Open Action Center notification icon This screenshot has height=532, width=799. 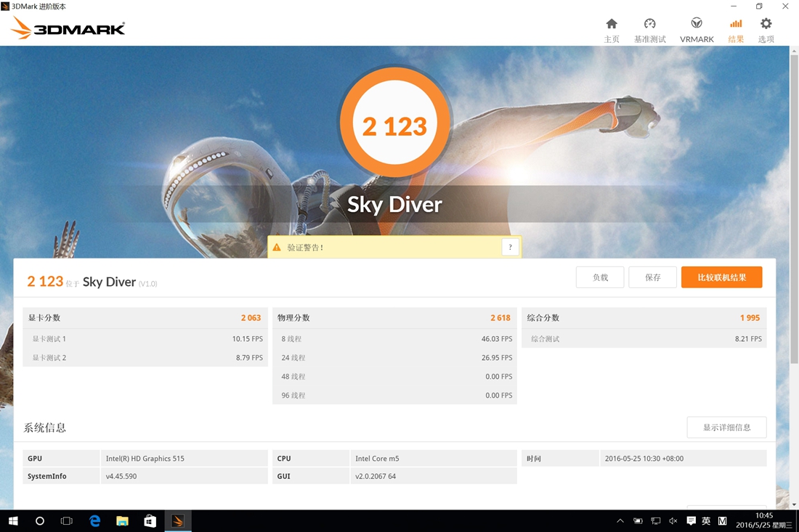pyautogui.click(x=691, y=521)
